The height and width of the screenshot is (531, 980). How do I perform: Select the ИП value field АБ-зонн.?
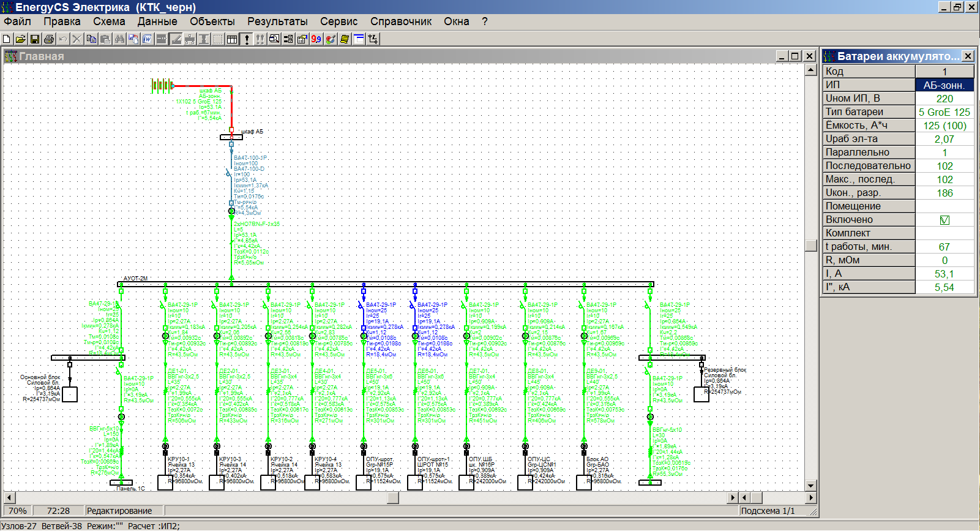[x=944, y=85]
